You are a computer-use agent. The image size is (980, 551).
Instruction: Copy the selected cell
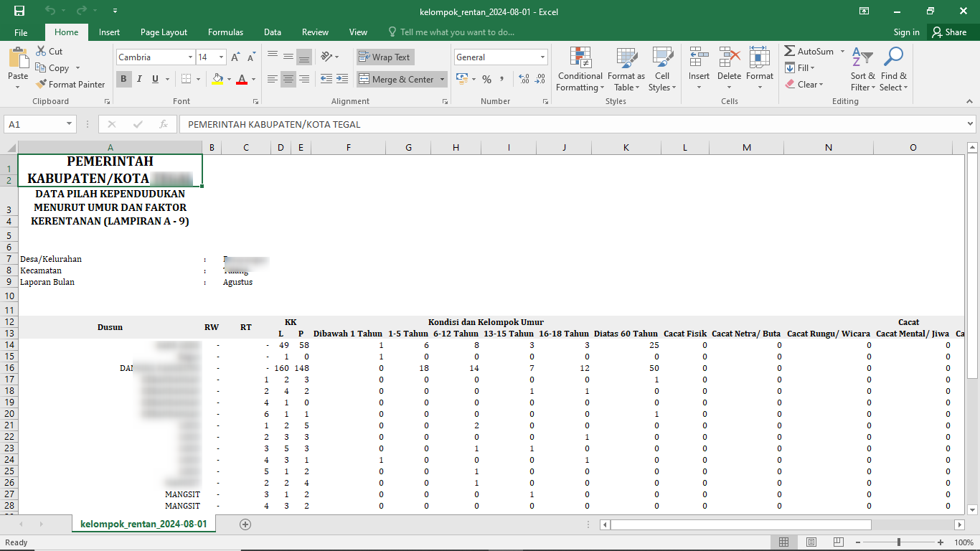(x=52, y=68)
